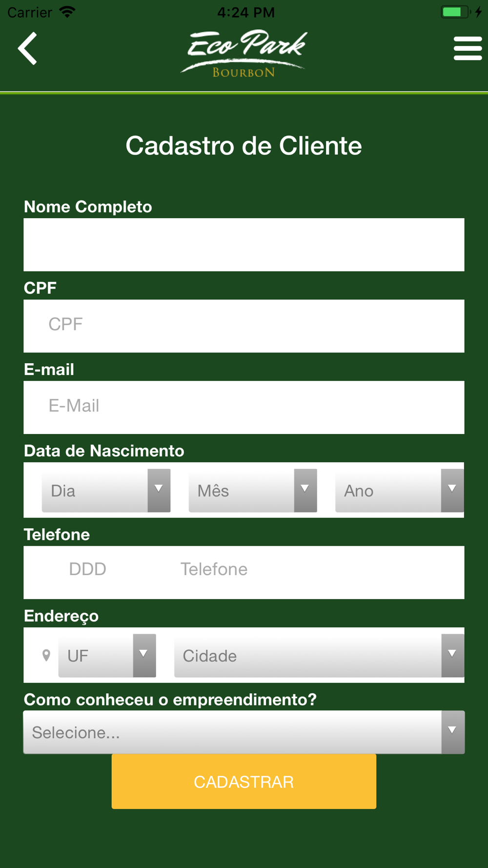The width and height of the screenshot is (488, 868).
Task: Open the Dia day dropdown
Action: (106, 491)
